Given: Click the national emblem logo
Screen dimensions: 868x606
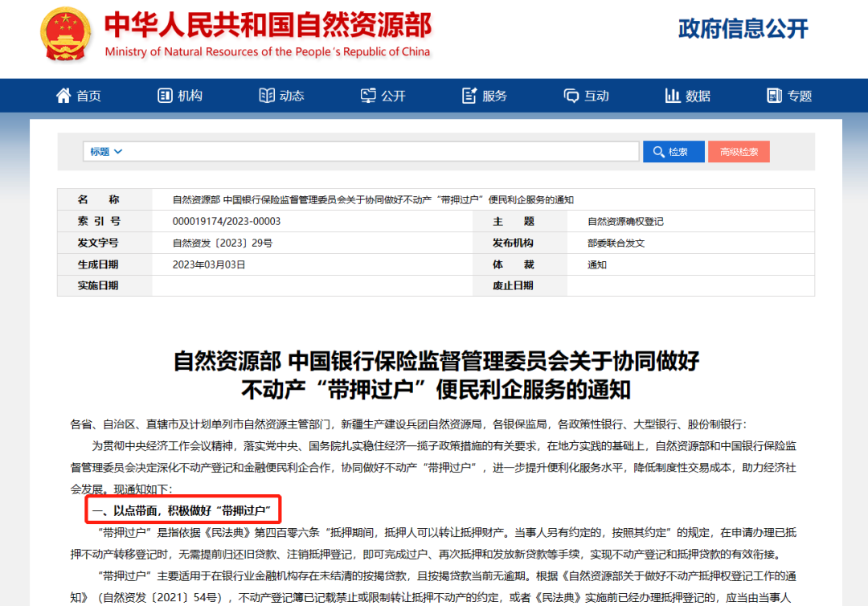Looking at the screenshot, I should click(x=66, y=35).
